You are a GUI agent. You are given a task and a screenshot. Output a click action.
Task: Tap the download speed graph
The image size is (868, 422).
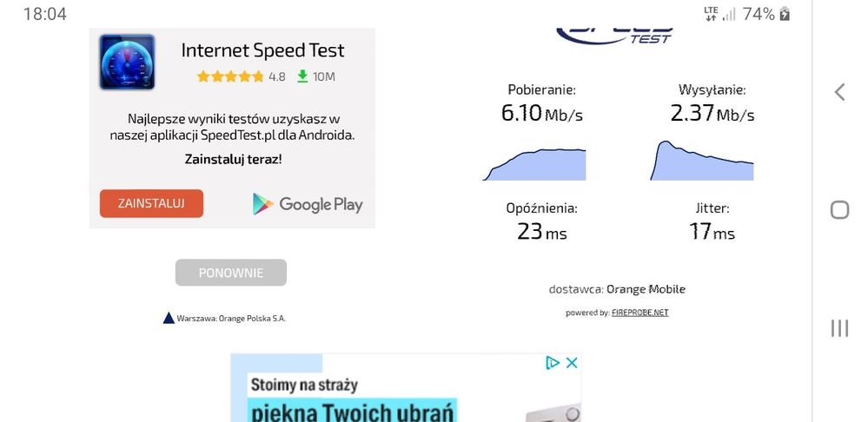point(534,163)
